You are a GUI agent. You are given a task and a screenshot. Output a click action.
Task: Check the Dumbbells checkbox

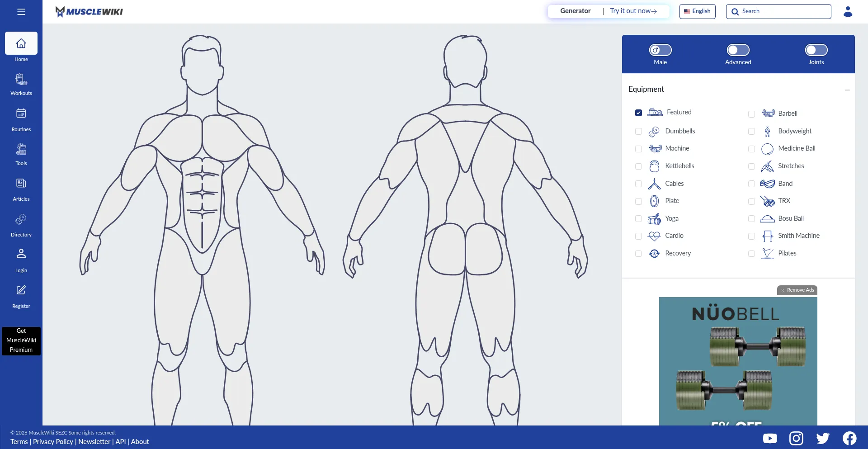tap(638, 131)
